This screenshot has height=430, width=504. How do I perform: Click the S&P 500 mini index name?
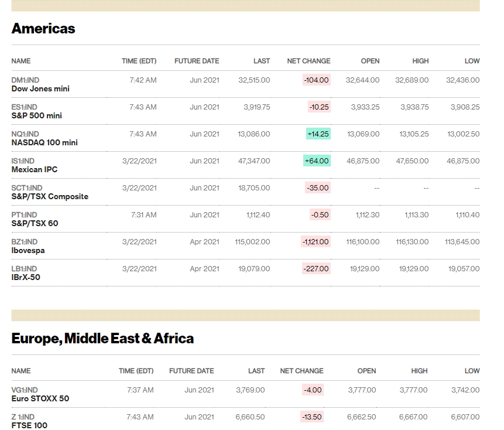(36, 116)
